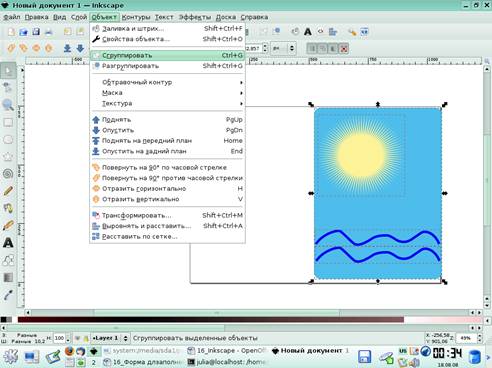This screenshot has height=368, width=492.
Task: Select the Star polygon tool
Action: (x=8, y=156)
